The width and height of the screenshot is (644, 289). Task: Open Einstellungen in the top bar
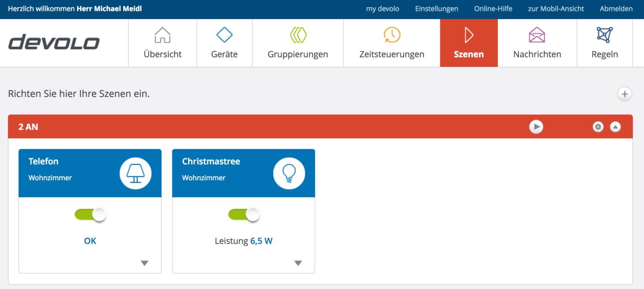tap(436, 9)
